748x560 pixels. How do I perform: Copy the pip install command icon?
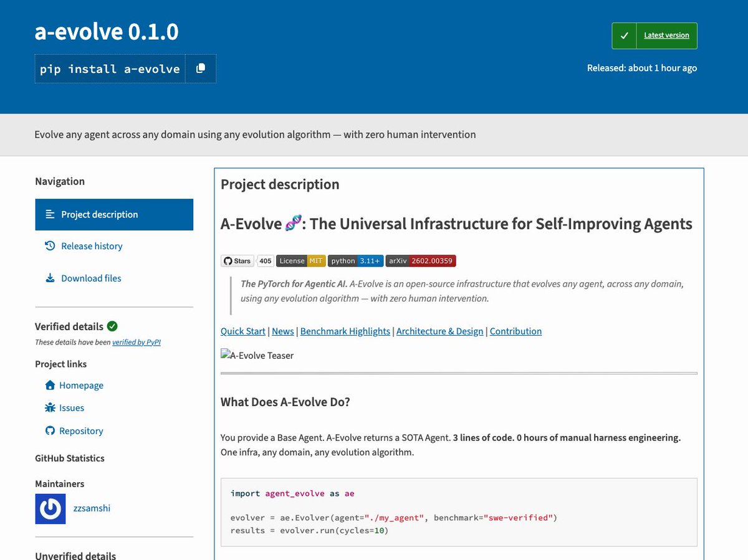(x=201, y=69)
